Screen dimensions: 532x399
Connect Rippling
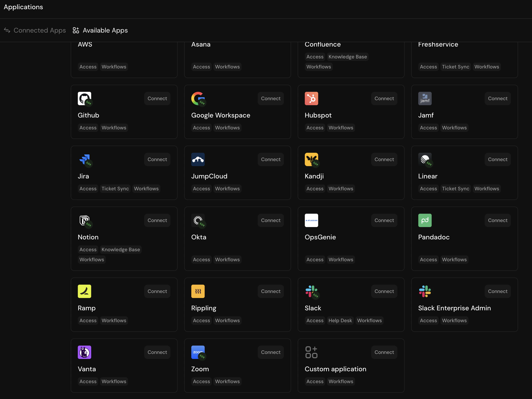[270, 291]
